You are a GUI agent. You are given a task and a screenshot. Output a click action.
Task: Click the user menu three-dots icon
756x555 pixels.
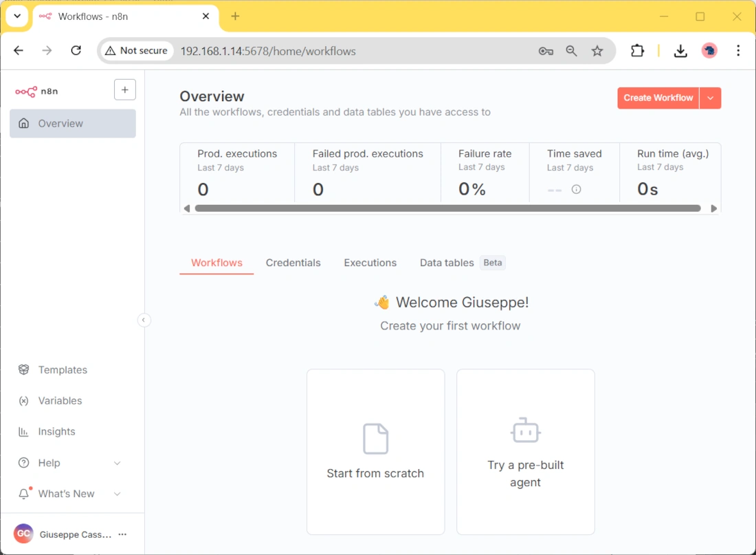122,534
